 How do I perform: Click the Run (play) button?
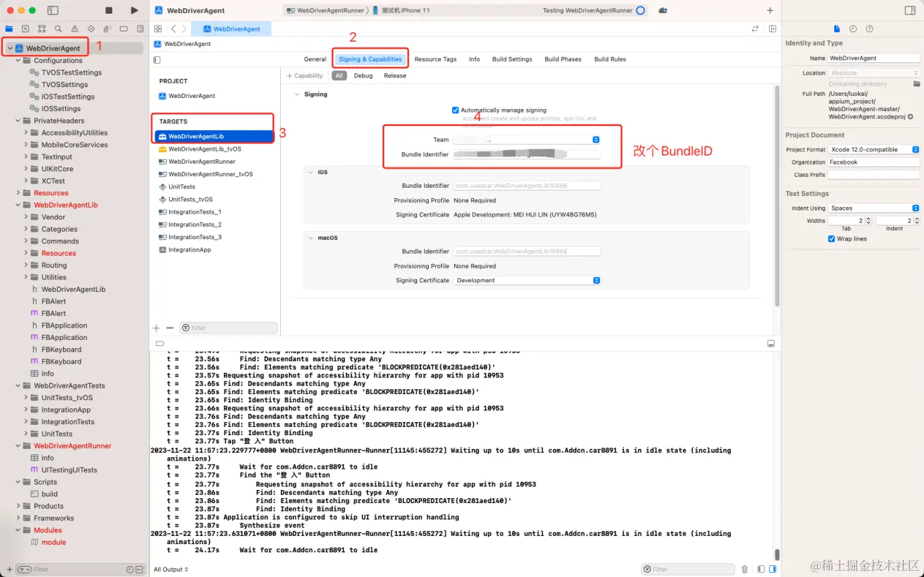click(x=134, y=10)
